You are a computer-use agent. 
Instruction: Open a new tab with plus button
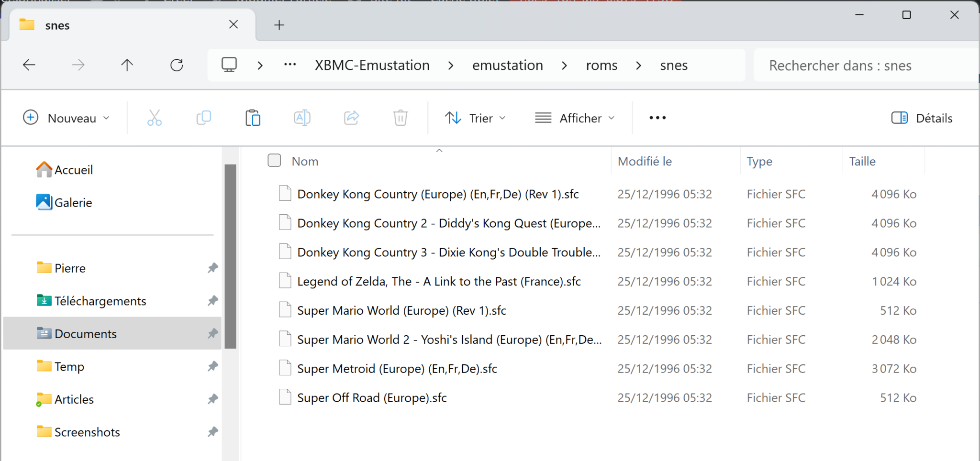(279, 25)
